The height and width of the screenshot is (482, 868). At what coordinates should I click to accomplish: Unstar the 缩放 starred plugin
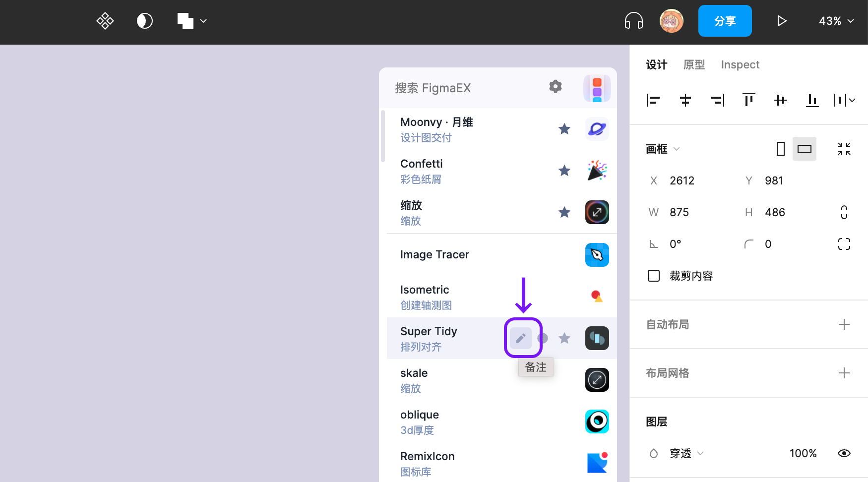click(564, 212)
